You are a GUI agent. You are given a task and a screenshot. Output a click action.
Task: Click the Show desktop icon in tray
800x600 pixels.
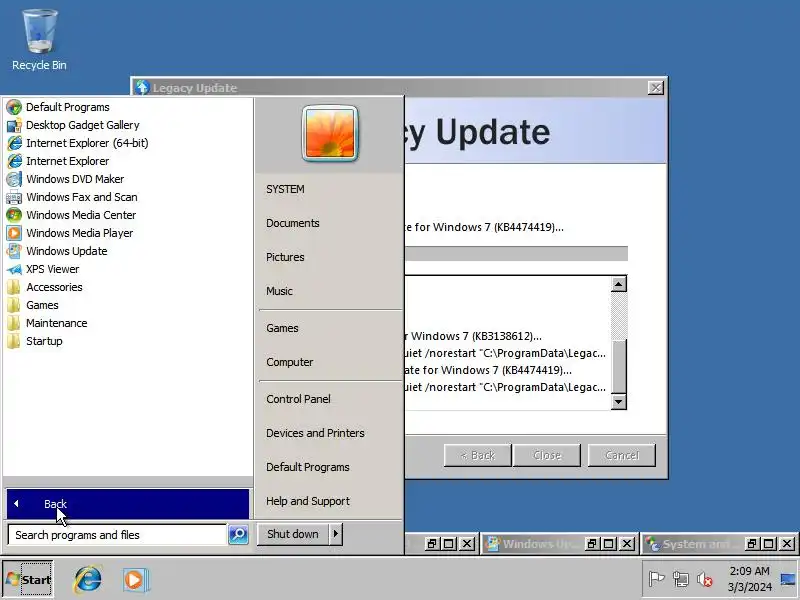click(788, 579)
